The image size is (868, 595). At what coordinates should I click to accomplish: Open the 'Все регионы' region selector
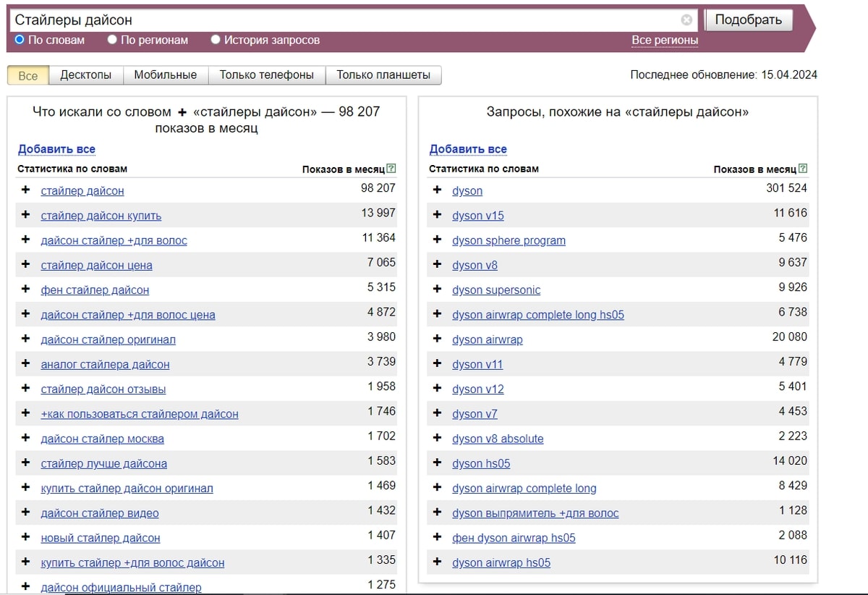(x=665, y=41)
